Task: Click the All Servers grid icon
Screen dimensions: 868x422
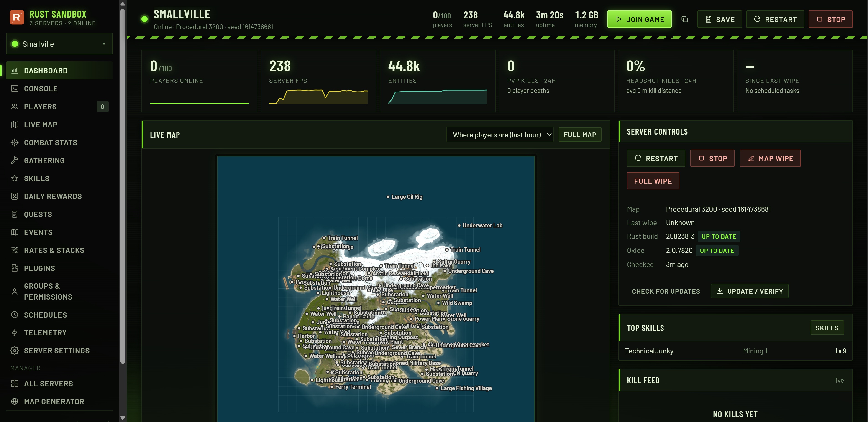Action: point(15,384)
